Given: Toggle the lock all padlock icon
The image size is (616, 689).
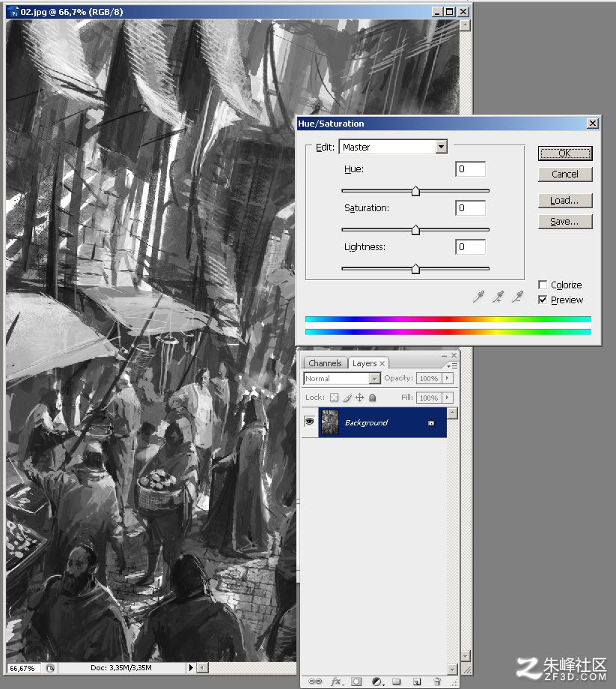Looking at the screenshot, I should [x=372, y=398].
